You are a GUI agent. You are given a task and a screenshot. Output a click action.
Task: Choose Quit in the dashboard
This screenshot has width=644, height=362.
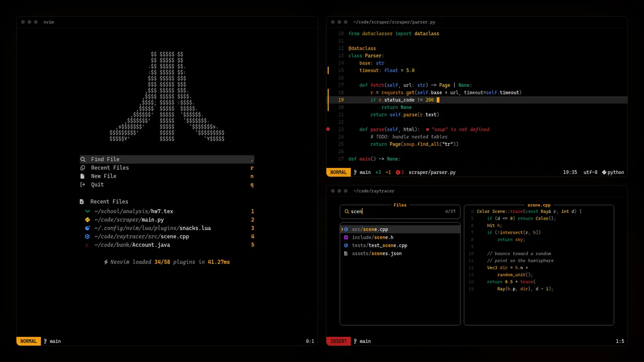tap(167, 185)
